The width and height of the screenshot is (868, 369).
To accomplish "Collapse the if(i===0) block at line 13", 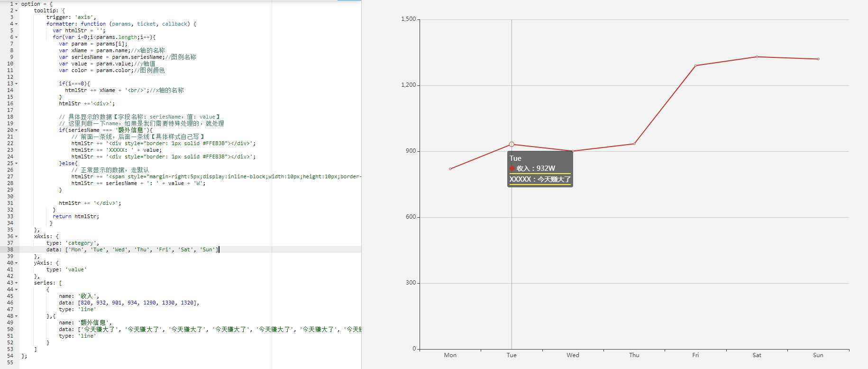I will click(17, 83).
